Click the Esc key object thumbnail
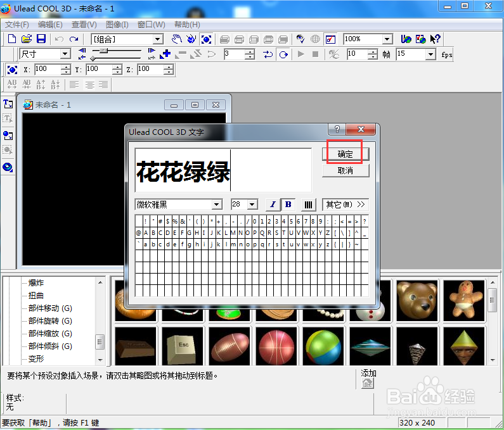Screen dimensions: 504x430 (x=183, y=346)
